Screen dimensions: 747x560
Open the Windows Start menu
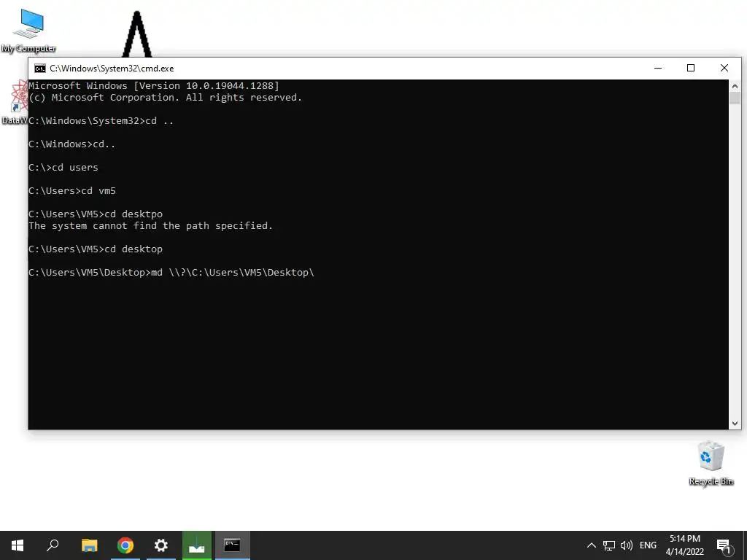(18, 545)
